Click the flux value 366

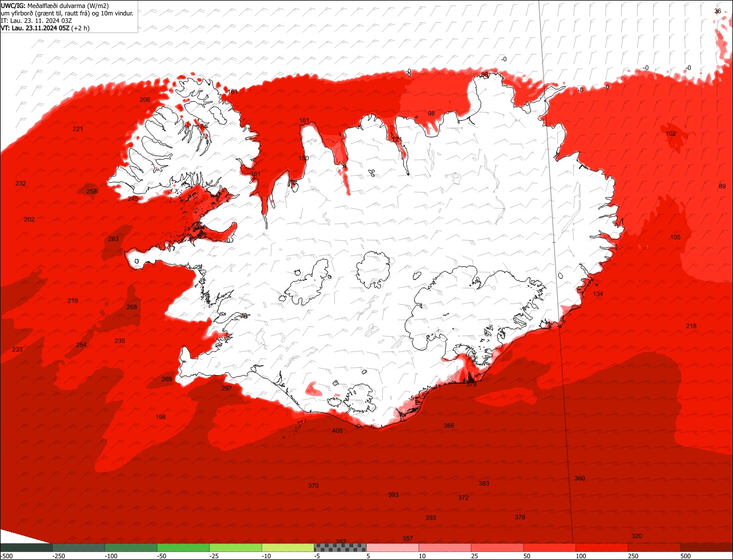coord(449,425)
